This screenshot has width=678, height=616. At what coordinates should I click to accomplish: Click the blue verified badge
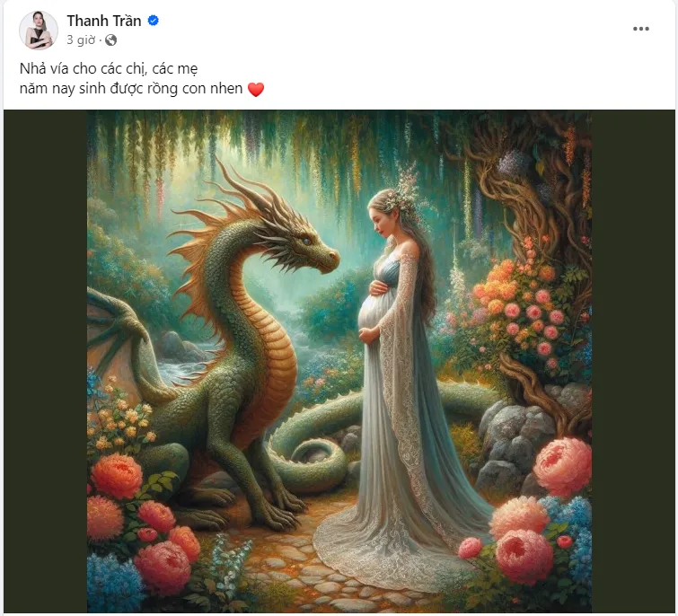point(153,21)
